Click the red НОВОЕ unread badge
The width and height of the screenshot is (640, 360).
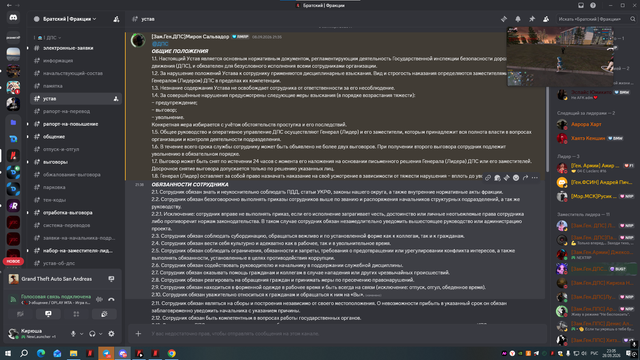tap(13, 261)
